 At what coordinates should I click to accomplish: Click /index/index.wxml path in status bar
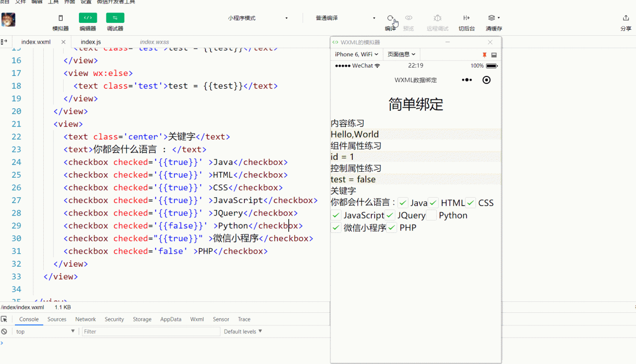click(x=22, y=307)
